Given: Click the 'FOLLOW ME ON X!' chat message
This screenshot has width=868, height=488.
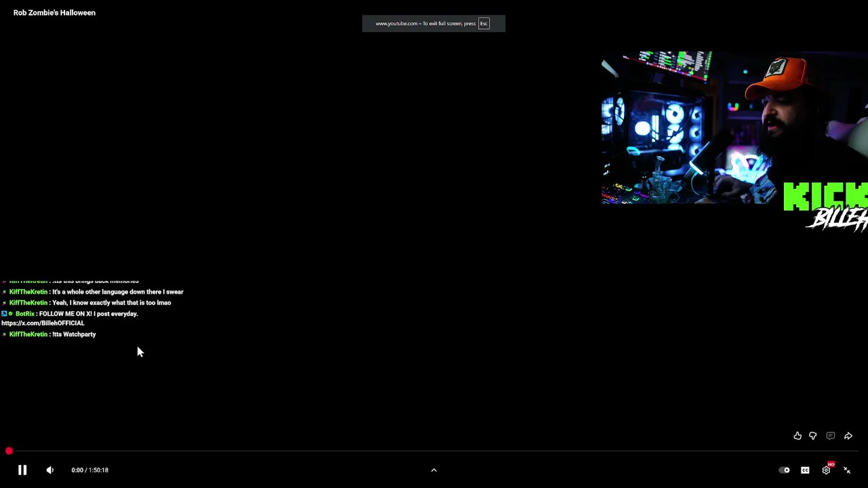Looking at the screenshot, I should (x=88, y=314).
